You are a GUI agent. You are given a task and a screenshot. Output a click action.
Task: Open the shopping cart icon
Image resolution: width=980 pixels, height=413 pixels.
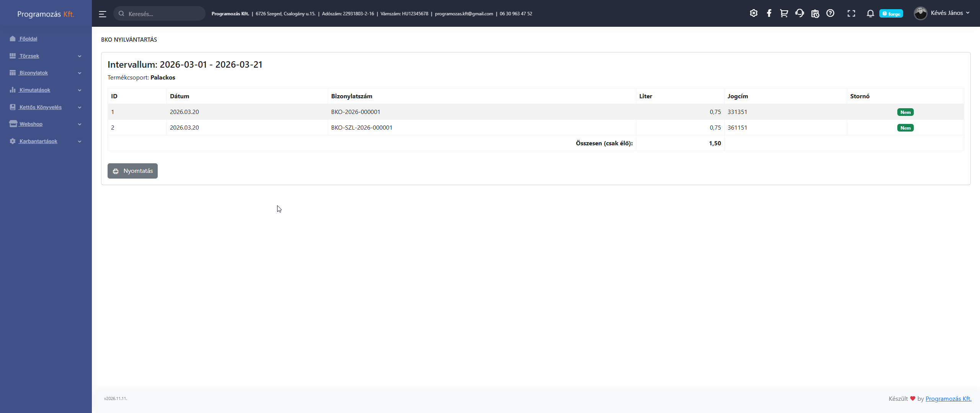click(784, 13)
